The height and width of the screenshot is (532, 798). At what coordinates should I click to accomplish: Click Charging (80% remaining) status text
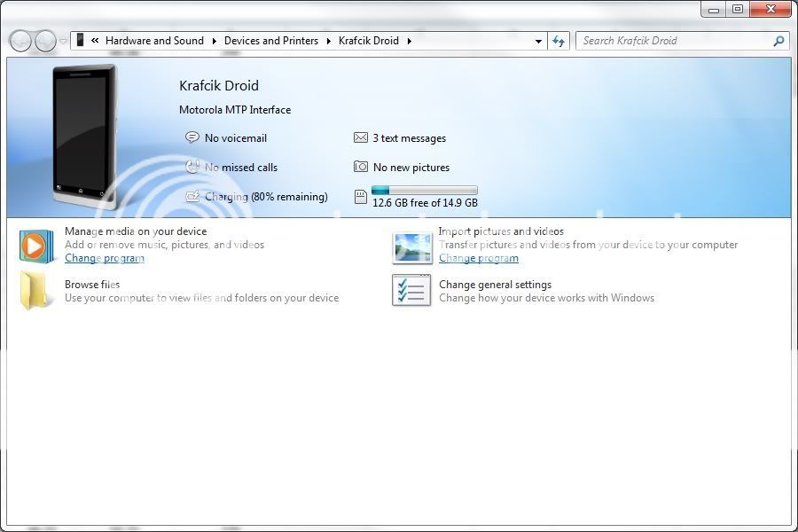(x=266, y=197)
